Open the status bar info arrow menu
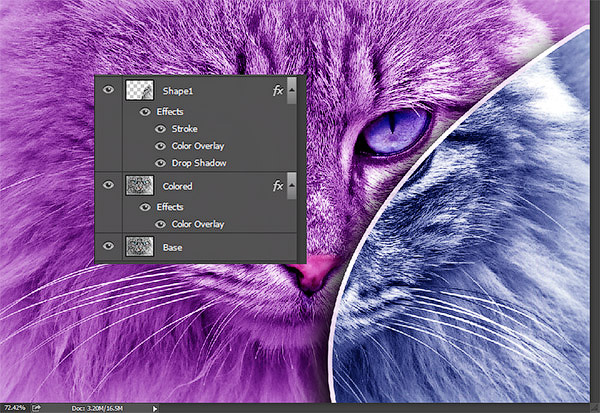Viewport: 600px width, 413px height. pyautogui.click(x=155, y=409)
